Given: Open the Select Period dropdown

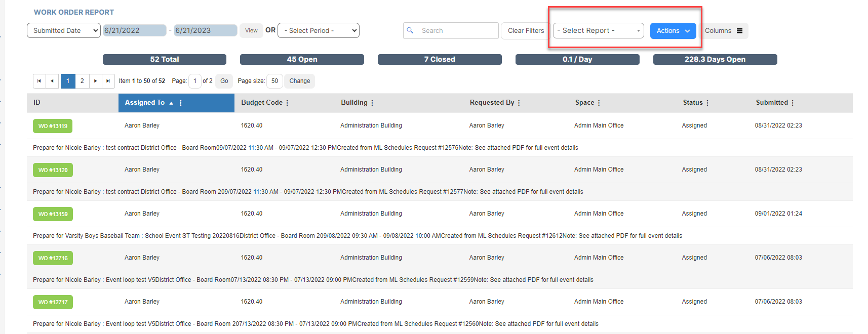Looking at the screenshot, I should (x=319, y=30).
